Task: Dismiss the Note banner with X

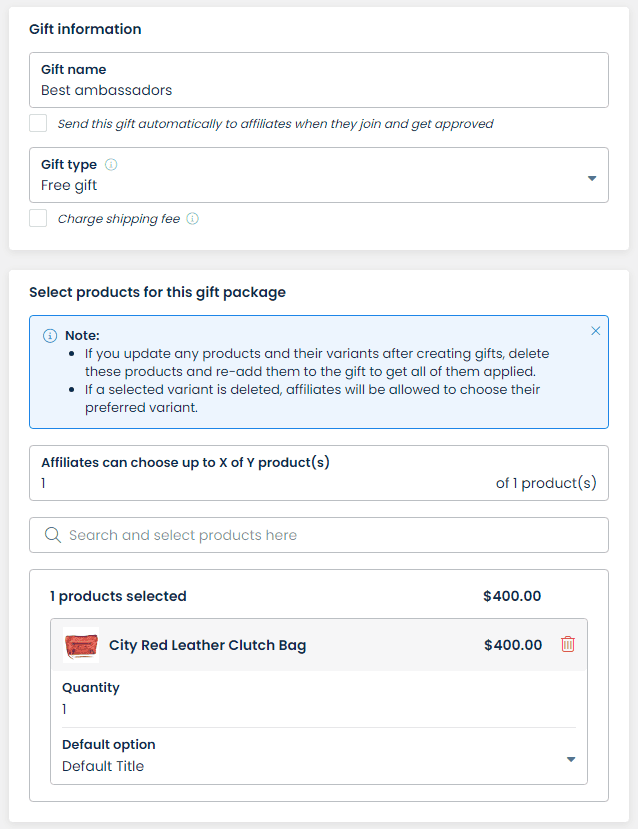Action: click(596, 331)
